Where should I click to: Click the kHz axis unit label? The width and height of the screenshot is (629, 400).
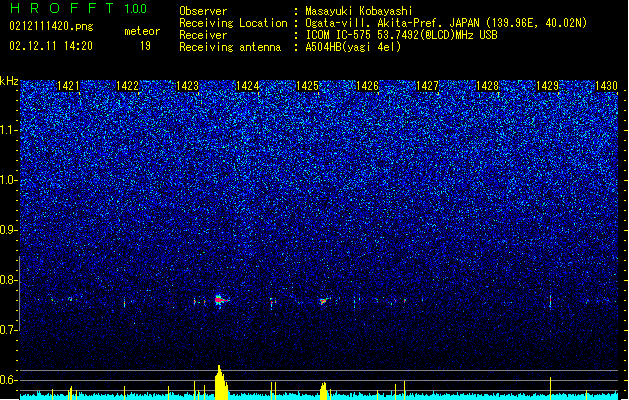pos(9,81)
